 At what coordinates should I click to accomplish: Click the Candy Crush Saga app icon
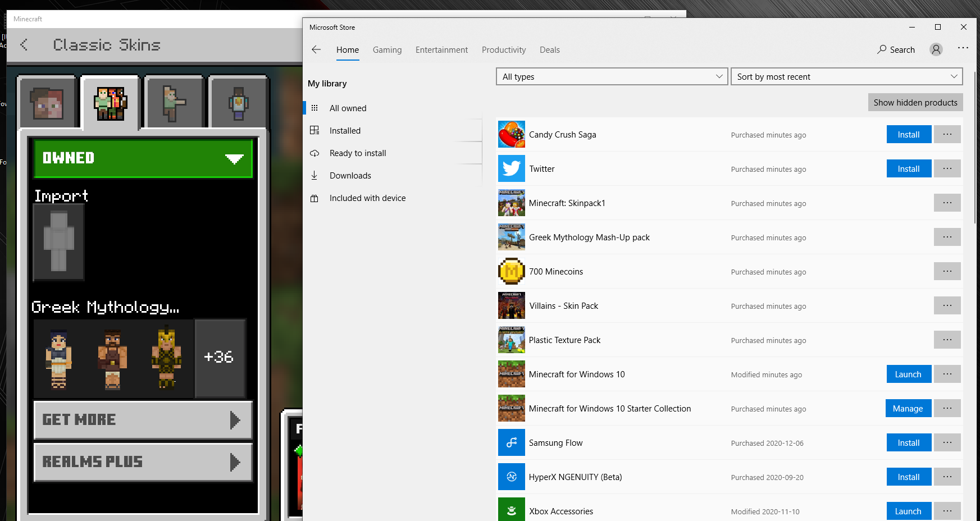(511, 135)
